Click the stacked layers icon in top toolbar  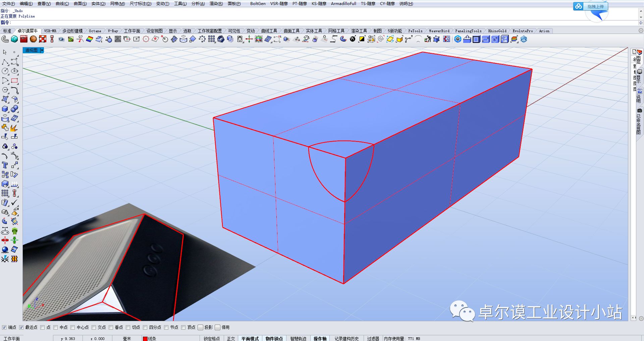[x=514, y=39]
